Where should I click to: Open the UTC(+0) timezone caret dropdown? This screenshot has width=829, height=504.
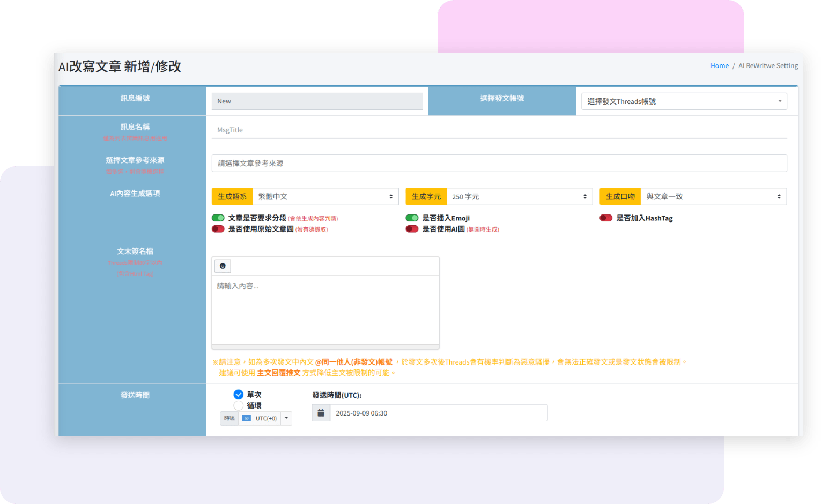[286, 418]
